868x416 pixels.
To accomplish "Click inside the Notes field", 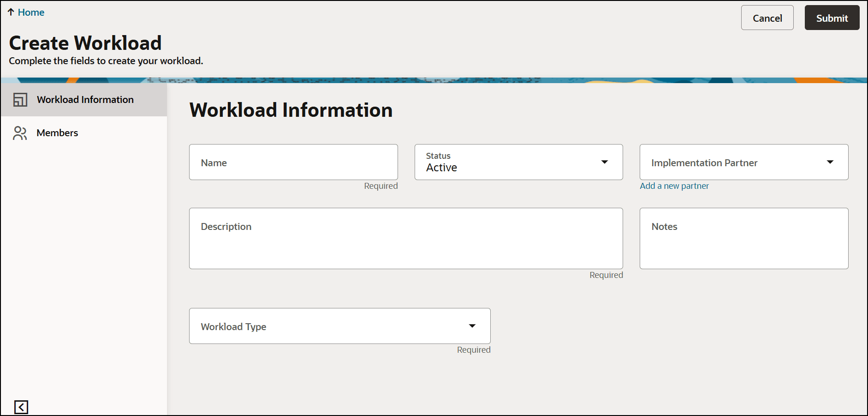I will 743,238.
